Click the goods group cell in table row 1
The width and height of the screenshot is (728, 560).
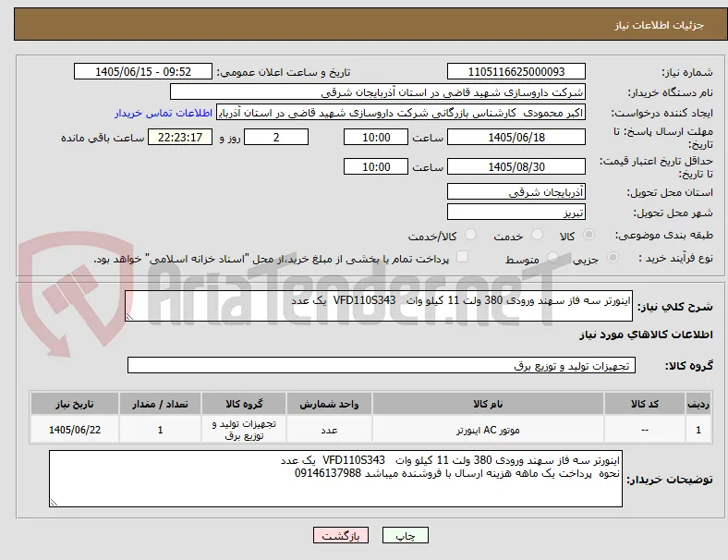(244, 430)
